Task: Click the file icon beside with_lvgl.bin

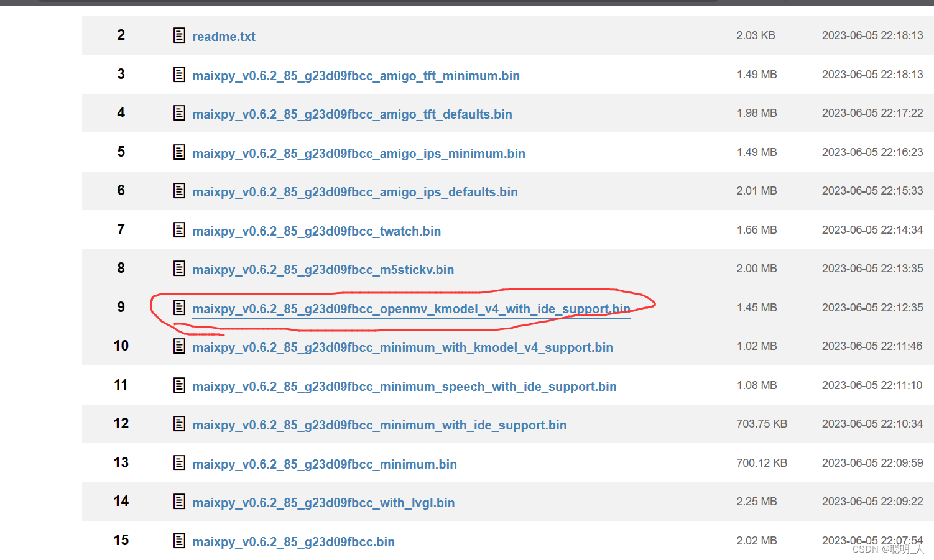Action: [x=179, y=502]
